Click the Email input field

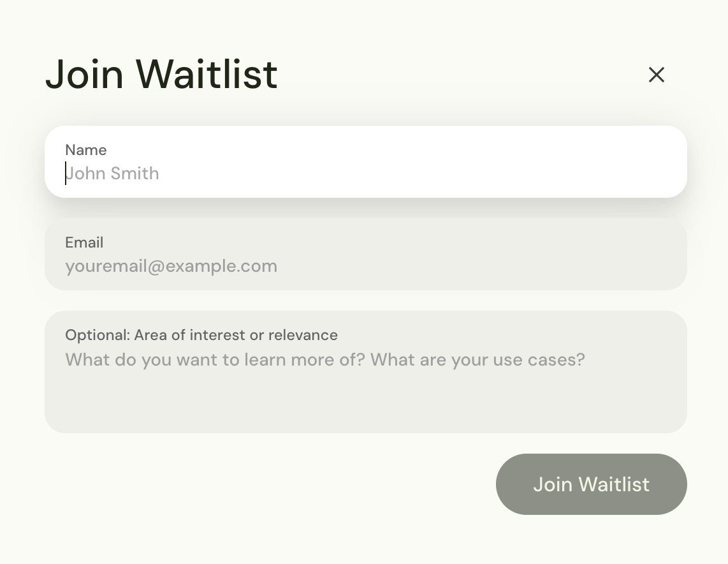pyautogui.click(x=365, y=265)
